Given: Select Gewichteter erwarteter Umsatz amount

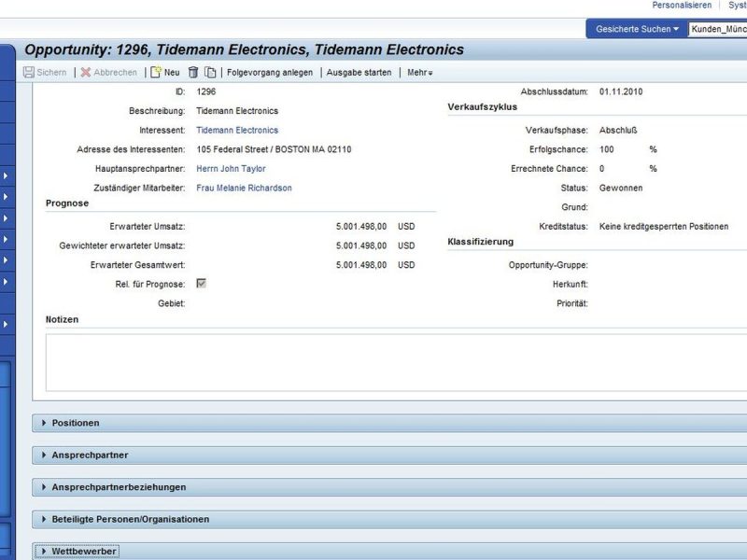Looking at the screenshot, I should click(361, 245).
